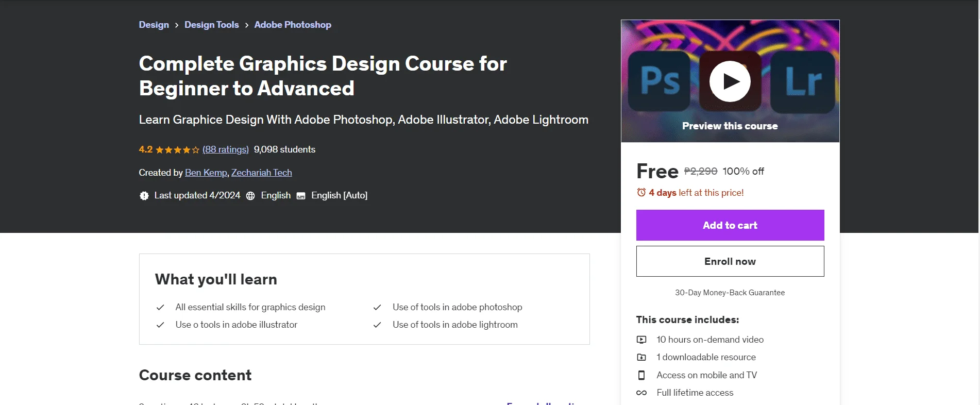Click Access on mobile and TV text
The image size is (980, 405).
[x=707, y=375]
